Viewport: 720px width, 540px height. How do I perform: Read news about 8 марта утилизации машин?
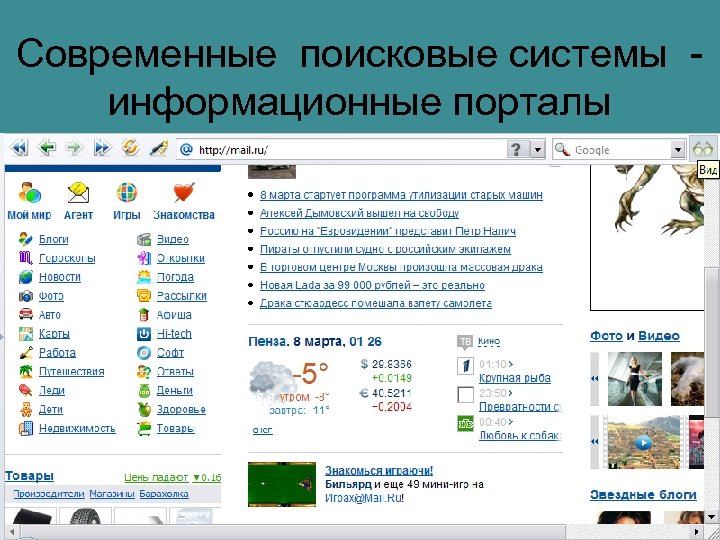[x=401, y=195]
